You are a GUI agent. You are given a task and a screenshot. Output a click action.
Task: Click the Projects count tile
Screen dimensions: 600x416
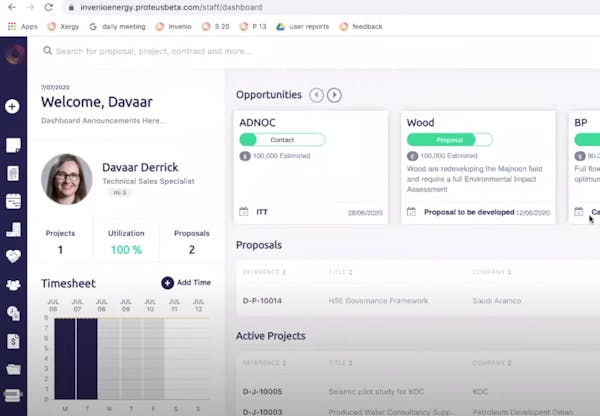click(60, 241)
